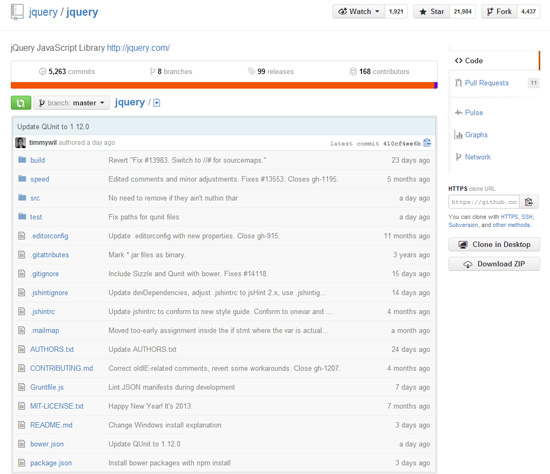The image size is (550, 474).
Task: Open commit message 'Fix paths for qunit files'
Action: [144, 217]
